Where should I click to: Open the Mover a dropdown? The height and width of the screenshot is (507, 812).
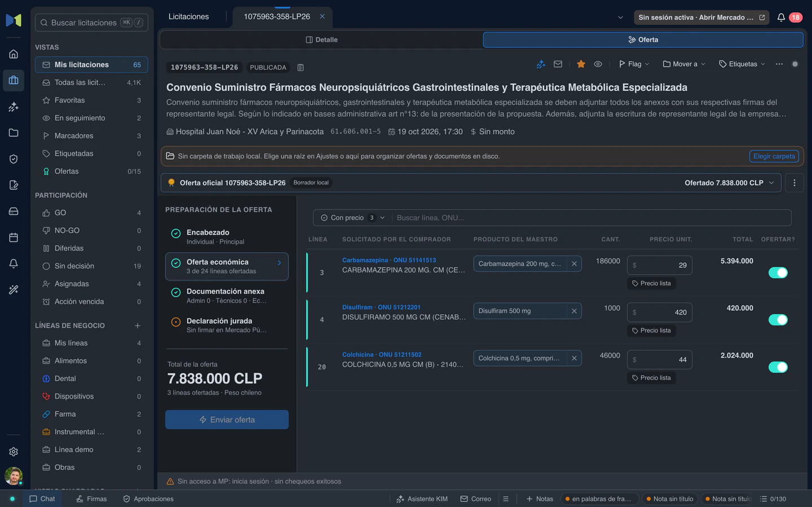point(684,64)
